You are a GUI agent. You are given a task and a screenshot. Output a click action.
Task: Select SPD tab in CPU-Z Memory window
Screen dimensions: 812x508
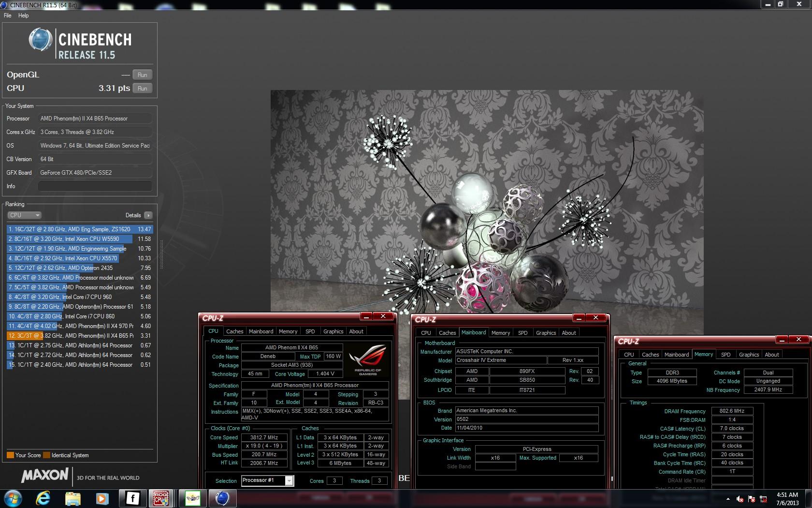[x=726, y=355]
